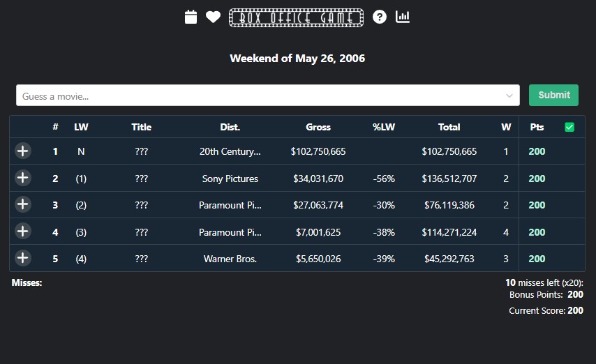This screenshot has height=364, width=596.
Task: Click plus icon on Warner Bros. row
Action: coord(23,259)
